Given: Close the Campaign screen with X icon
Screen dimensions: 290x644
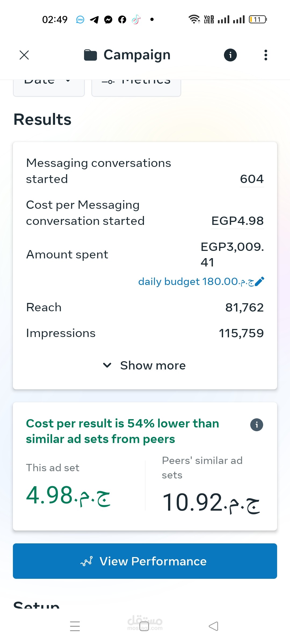Looking at the screenshot, I should (24, 55).
